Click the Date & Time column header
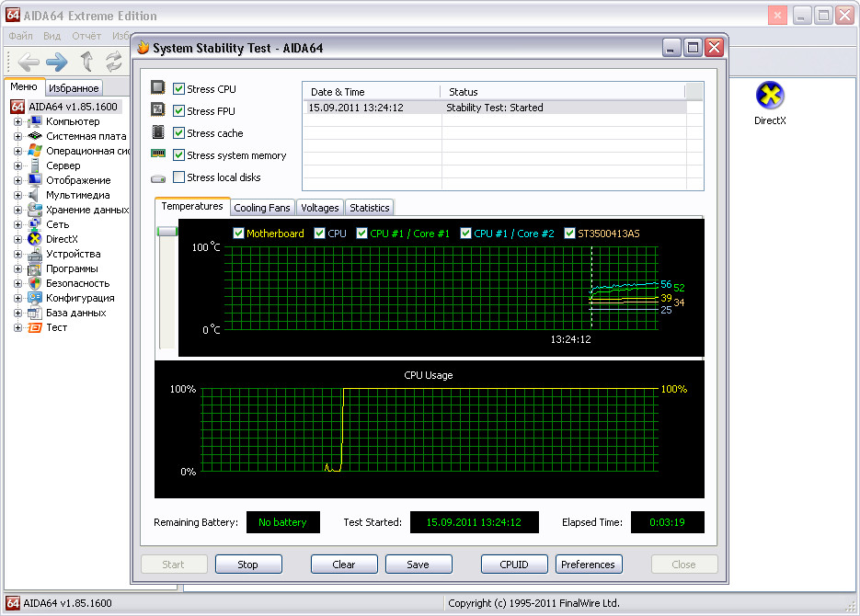 click(x=372, y=92)
